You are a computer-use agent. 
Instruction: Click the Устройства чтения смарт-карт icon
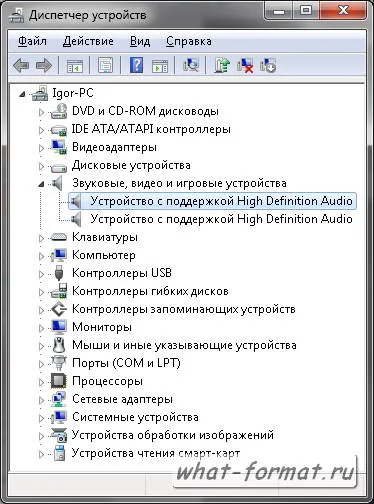click(59, 453)
